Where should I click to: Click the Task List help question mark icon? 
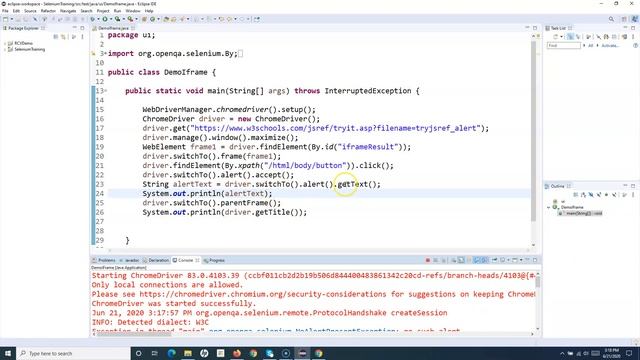[636, 46]
